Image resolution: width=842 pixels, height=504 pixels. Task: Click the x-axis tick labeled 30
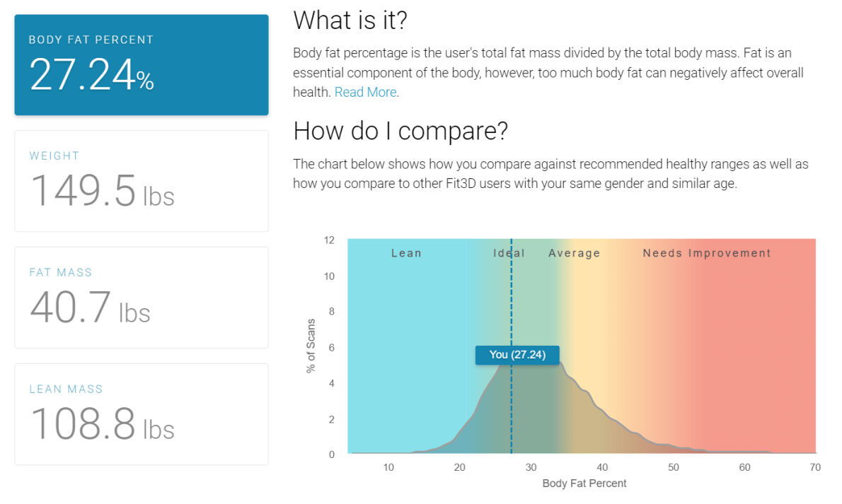click(x=531, y=467)
